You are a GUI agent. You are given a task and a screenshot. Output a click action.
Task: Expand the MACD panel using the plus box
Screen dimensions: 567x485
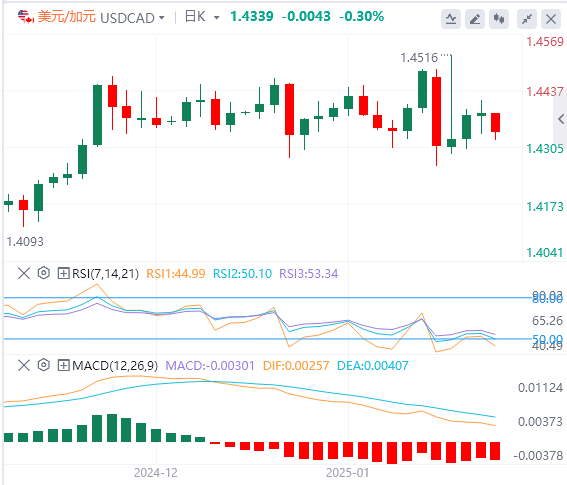pos(63,365)
